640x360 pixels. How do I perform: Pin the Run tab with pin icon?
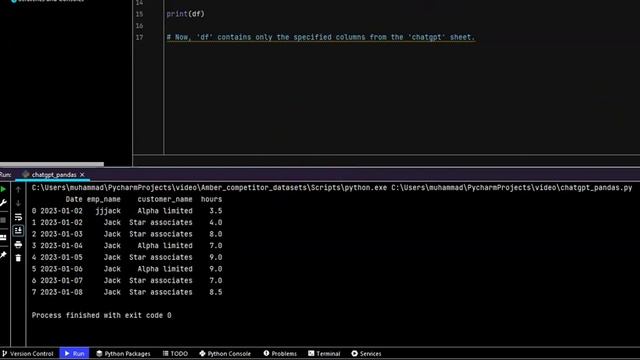point(3,255)
